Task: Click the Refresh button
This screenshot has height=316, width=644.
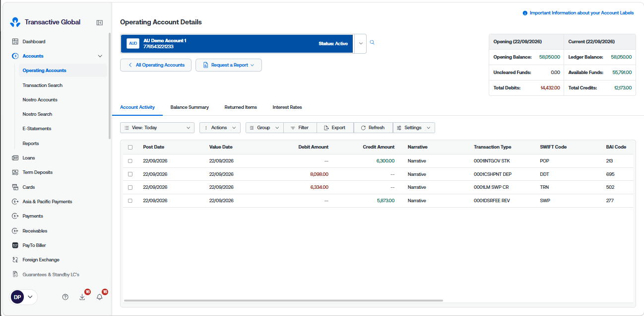Action: point(373,128)
